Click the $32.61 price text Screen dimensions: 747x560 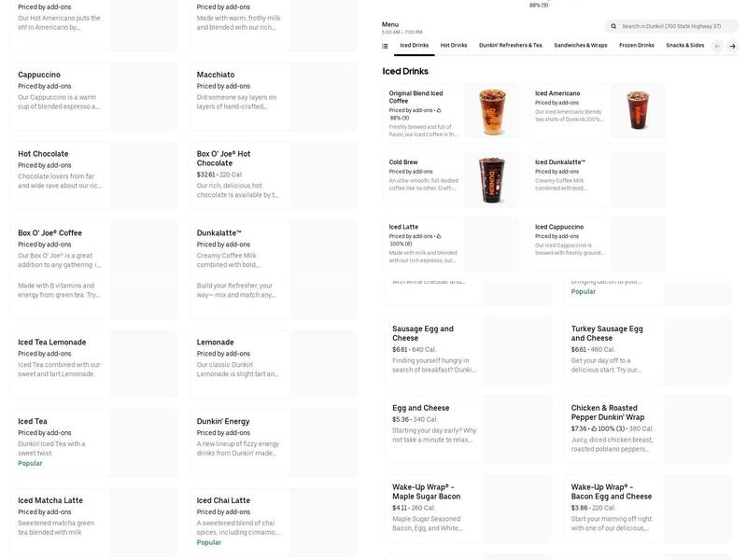(205, 175)
